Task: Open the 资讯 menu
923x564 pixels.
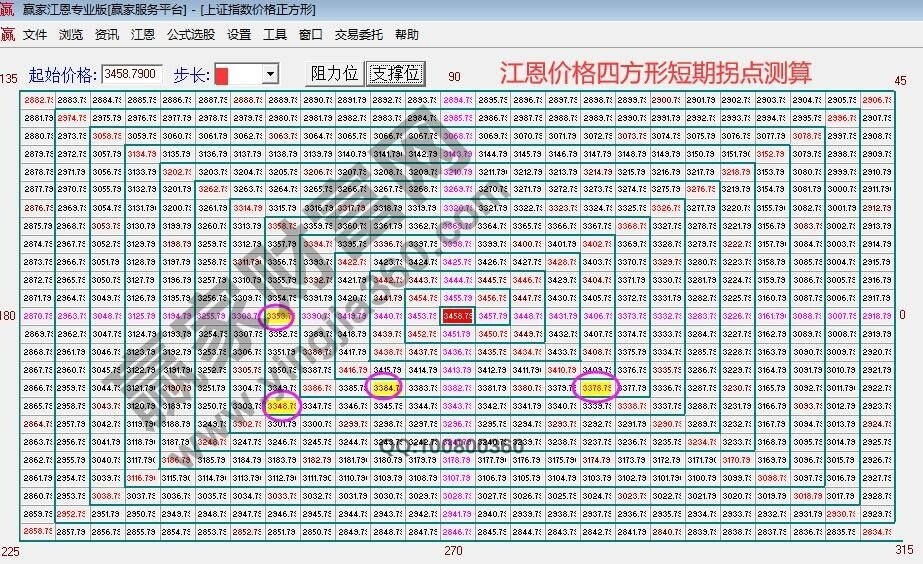Action: pos(107,34)
